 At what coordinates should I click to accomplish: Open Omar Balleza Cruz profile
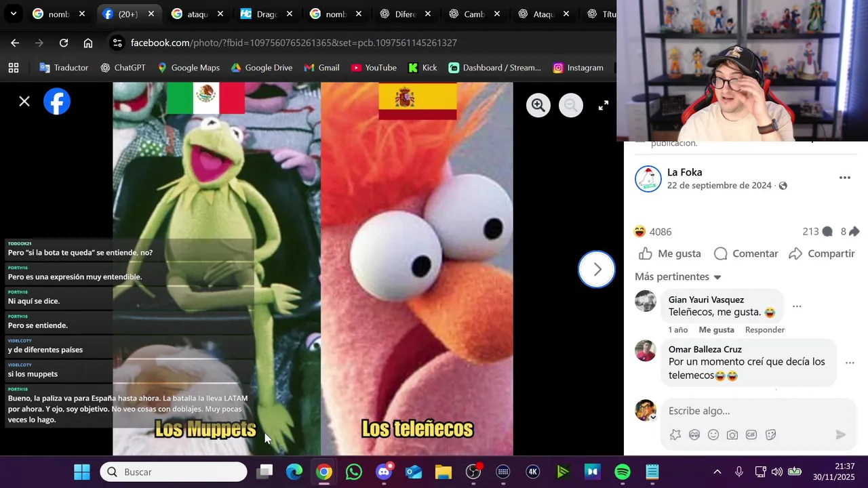click(x=705, y=349)
